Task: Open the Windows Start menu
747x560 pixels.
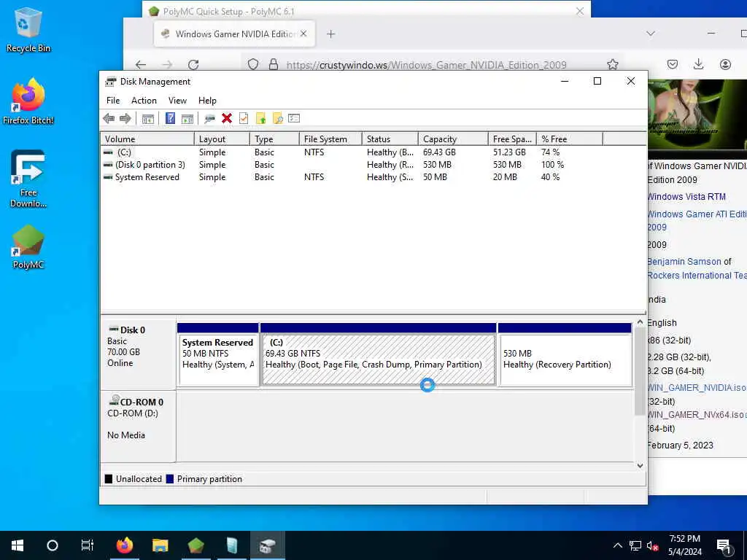Action: tap(18, 545)
